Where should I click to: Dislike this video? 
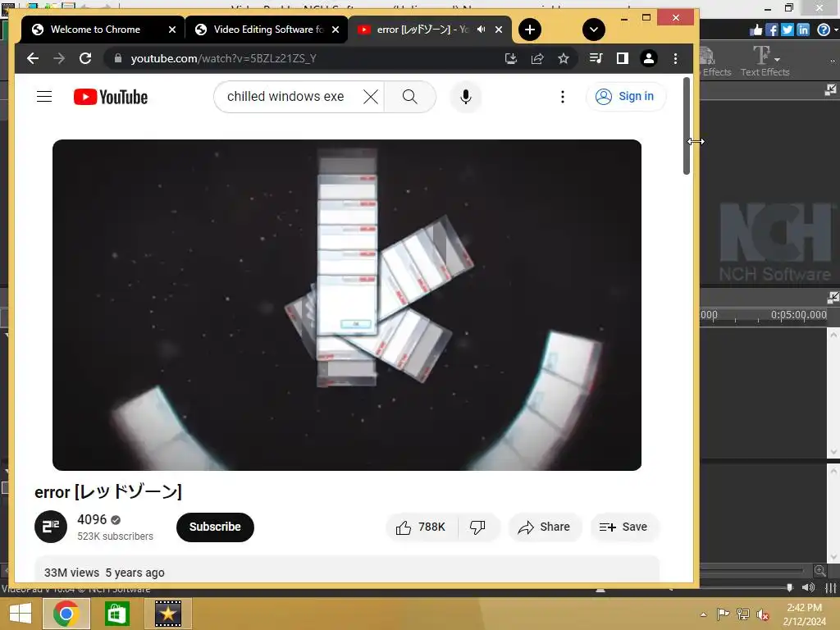[x=478, y=527]
